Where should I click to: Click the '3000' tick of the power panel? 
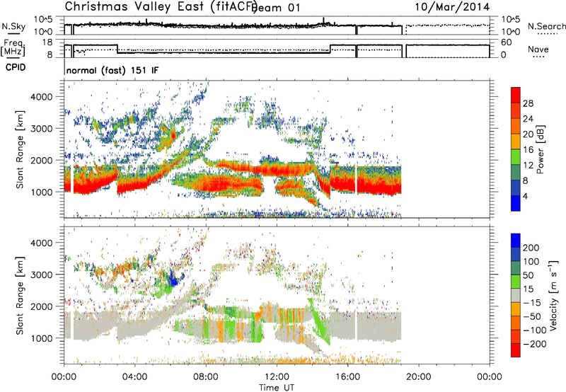[41, 129]
